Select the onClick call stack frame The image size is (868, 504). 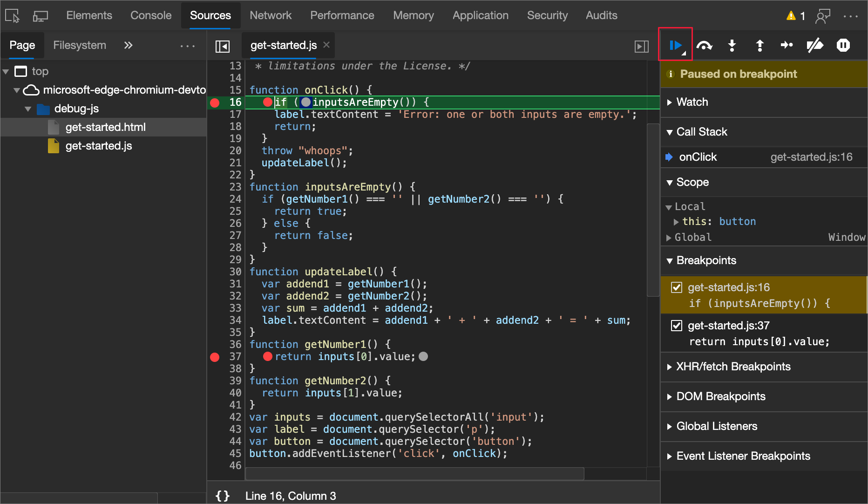tap(698, 157)
